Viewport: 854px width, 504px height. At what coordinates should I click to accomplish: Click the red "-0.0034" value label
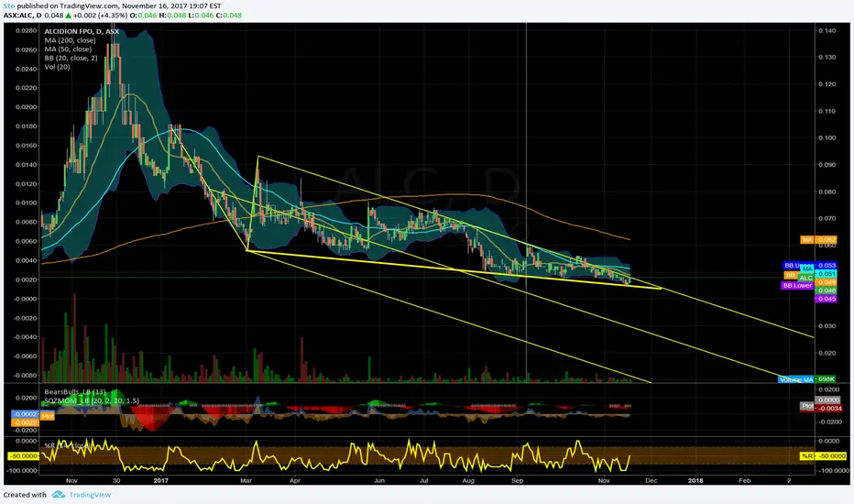pyautogui.click(x=830, y=408)
